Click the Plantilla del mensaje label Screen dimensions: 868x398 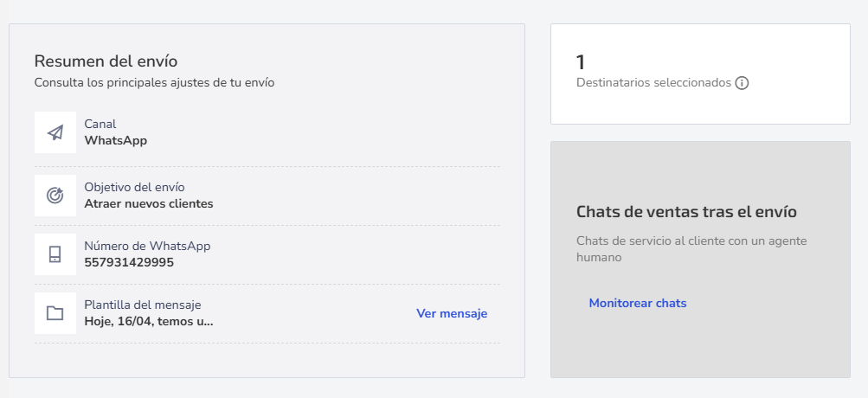point(142,305)
